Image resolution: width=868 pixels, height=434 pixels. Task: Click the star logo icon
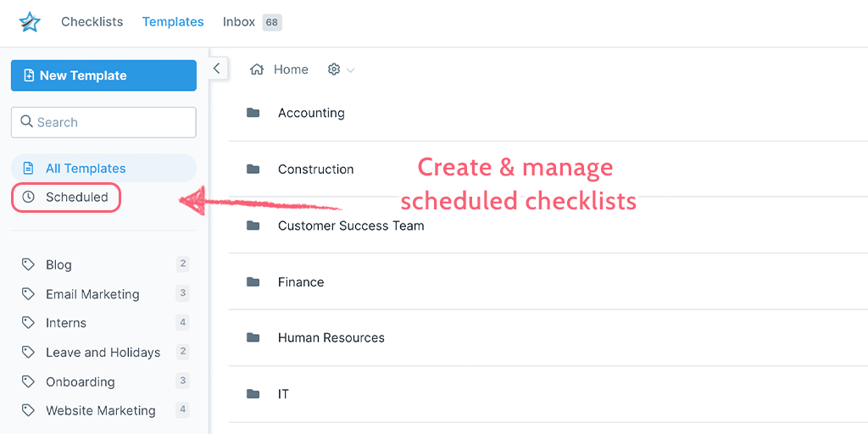click(30, 22)
